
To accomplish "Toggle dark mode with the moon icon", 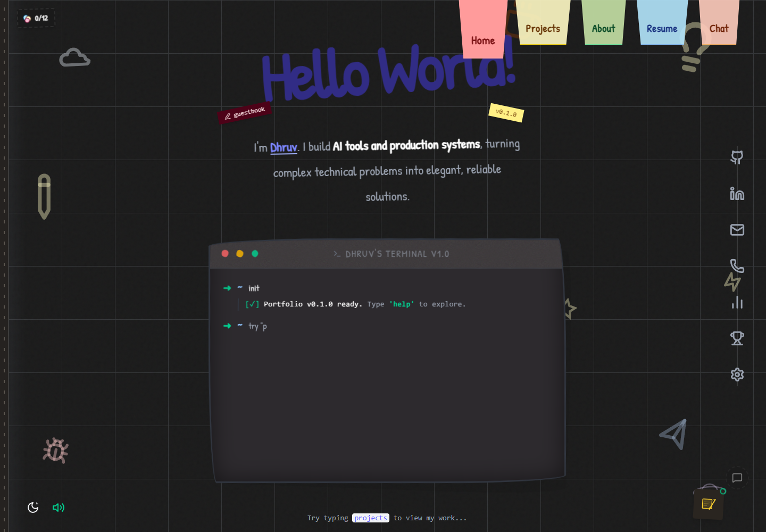I will click(33, 508).
